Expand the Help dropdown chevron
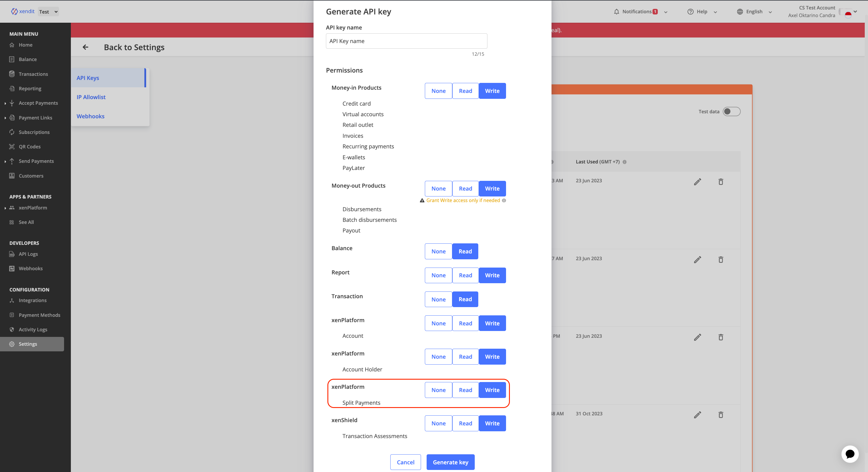Screen dimensions: 868x472 point(715,12)
